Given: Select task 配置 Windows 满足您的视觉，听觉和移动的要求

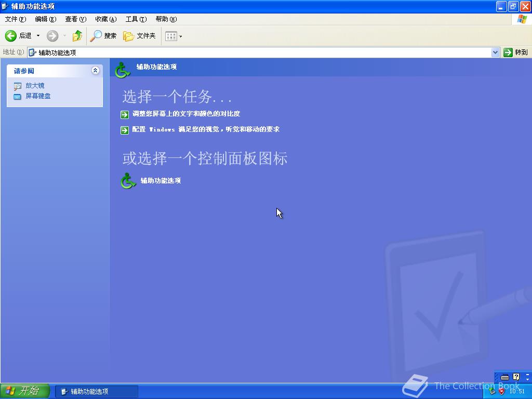Looking at the screenshot, I should 206,129.
